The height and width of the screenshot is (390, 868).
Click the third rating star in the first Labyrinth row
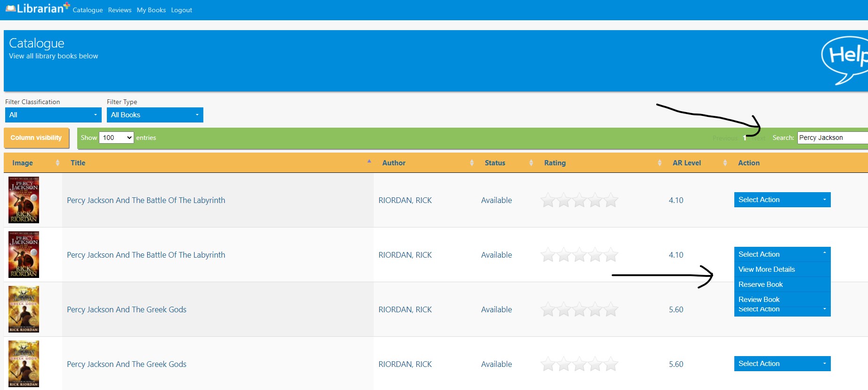pyautogui.click(x=579, y=200)
